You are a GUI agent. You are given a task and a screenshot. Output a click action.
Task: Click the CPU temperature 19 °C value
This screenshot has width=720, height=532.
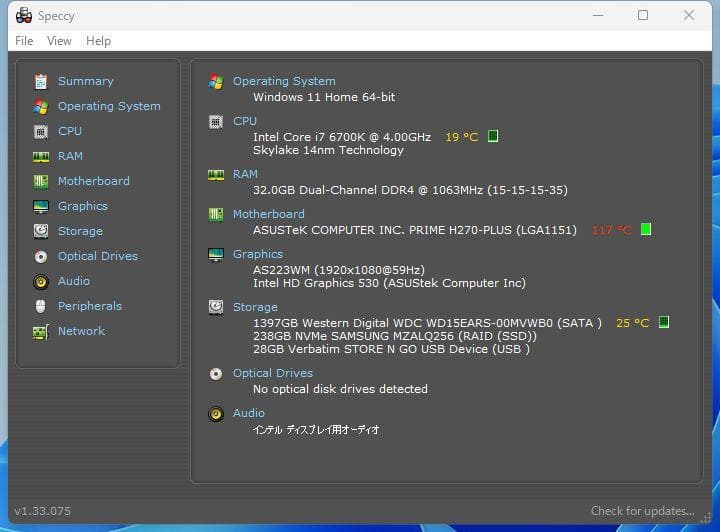(x=461, y=137)
